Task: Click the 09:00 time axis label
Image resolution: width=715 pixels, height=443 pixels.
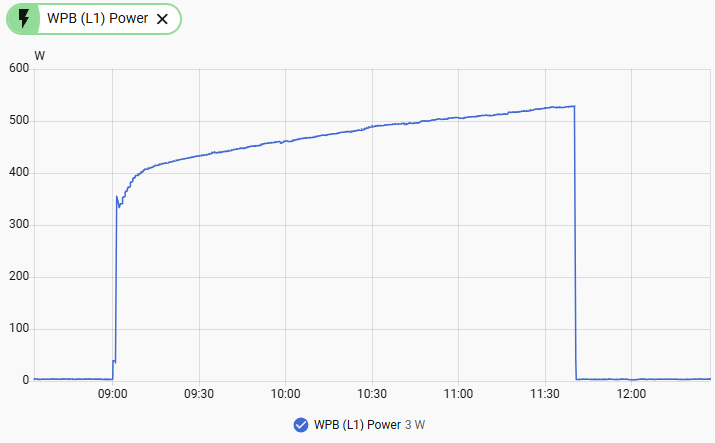Action: [x=113, y=394]
